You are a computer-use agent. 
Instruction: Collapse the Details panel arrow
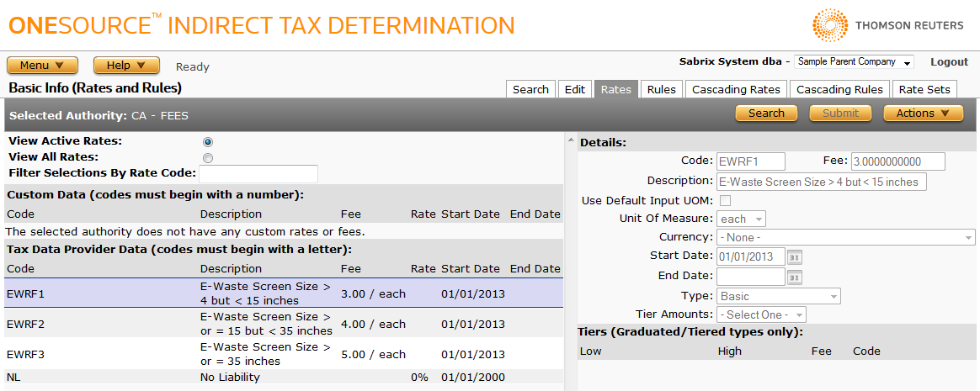tap(571, 140)
